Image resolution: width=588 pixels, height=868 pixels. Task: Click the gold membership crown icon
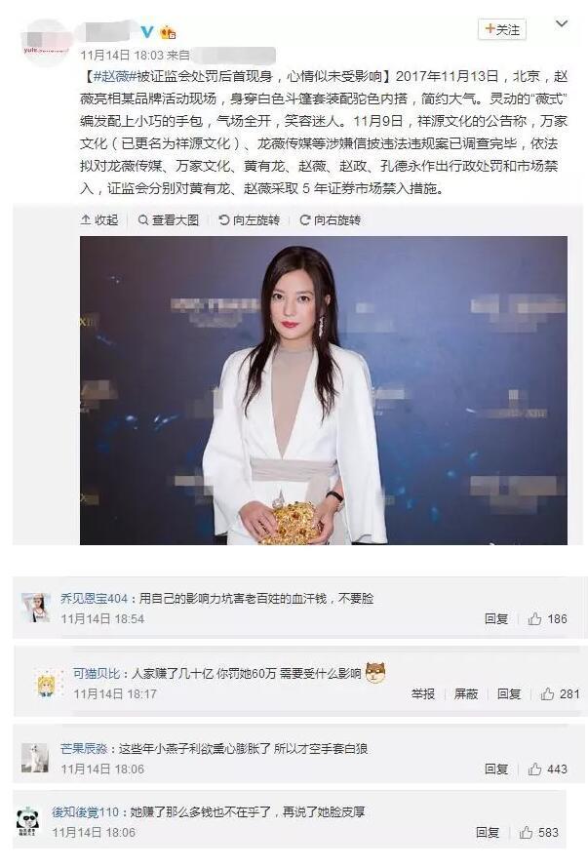pyautogui.click(x=168, y=32)
